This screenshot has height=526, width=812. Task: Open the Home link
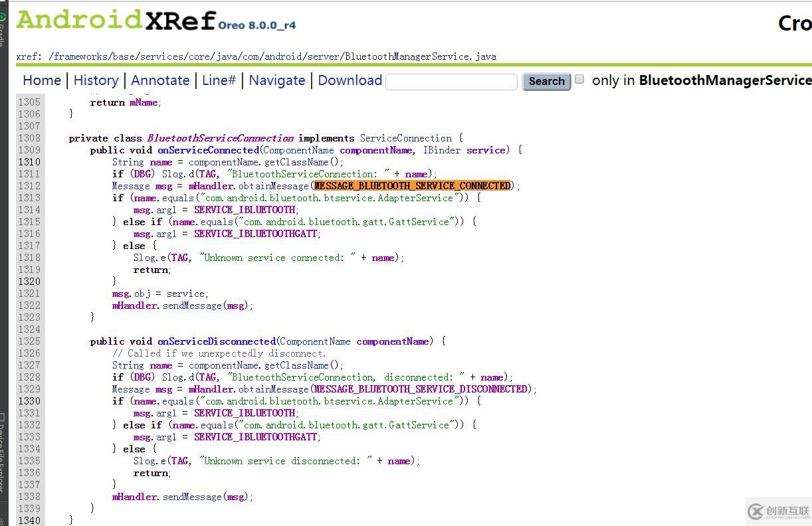point(42,80)
